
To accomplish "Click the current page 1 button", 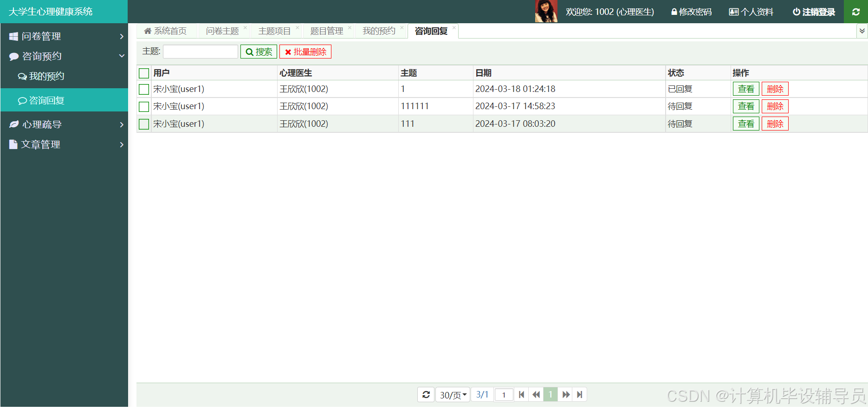I will click(551, 395).
